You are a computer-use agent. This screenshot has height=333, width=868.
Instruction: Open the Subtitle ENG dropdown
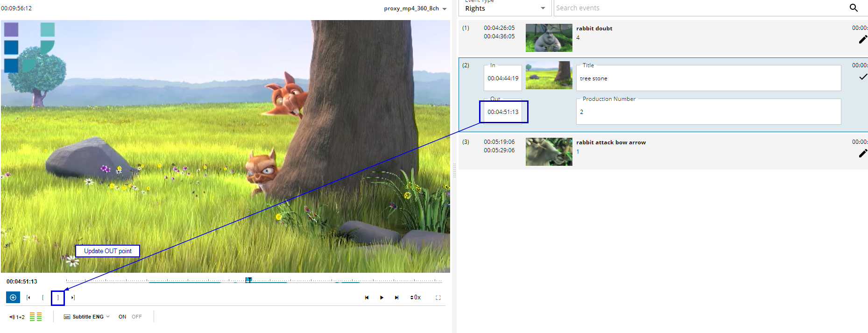tap(87, 317)
